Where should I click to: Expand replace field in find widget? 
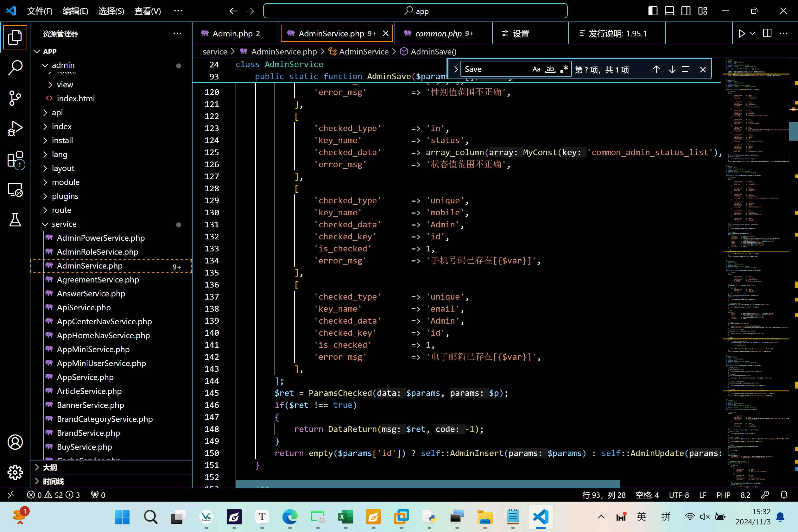coord(456,69)
